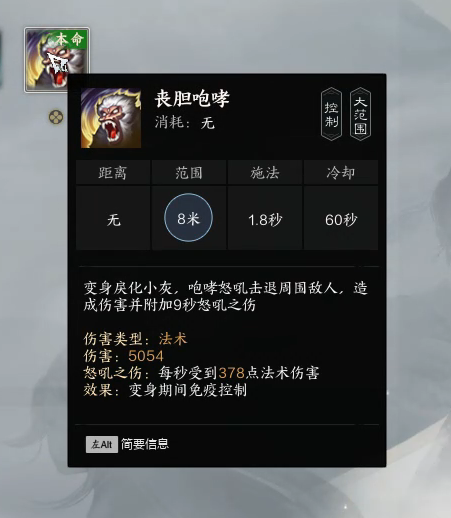Click the 本命 skill icon with the green tag
451x518 pixels.
57,60
